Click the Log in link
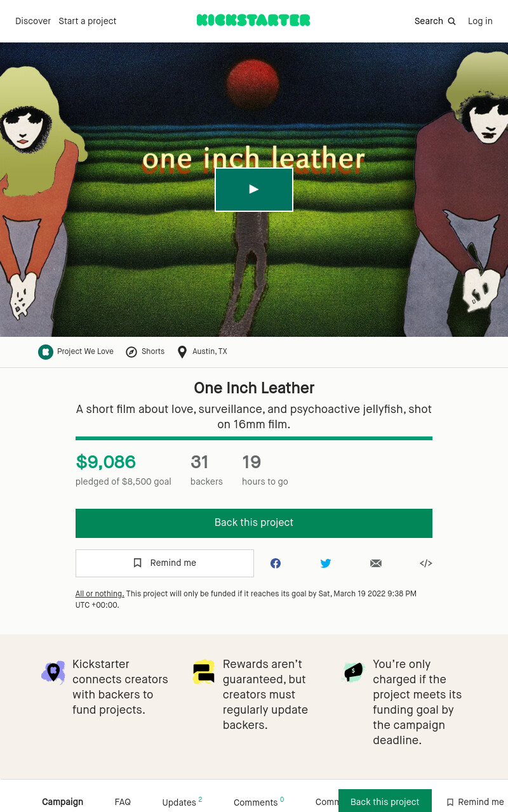508x812 pixels. (x=480, y=21)
